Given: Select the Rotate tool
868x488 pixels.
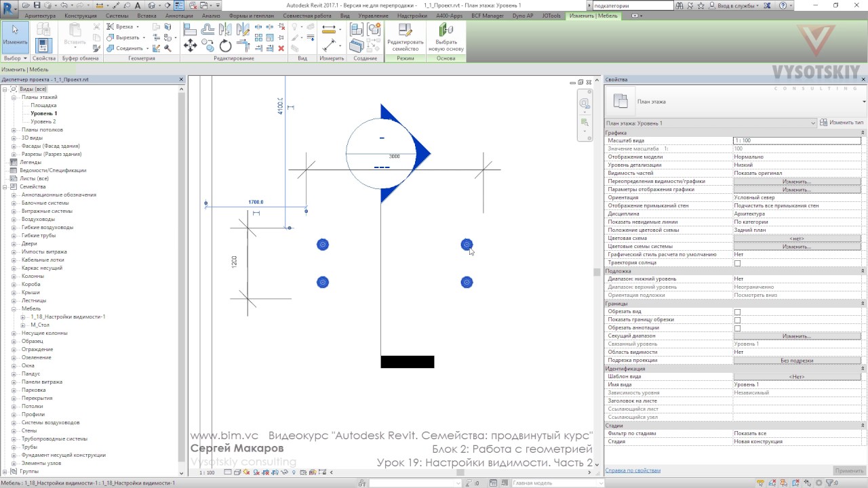Looking at the screenshot, I should coord(225,45).
